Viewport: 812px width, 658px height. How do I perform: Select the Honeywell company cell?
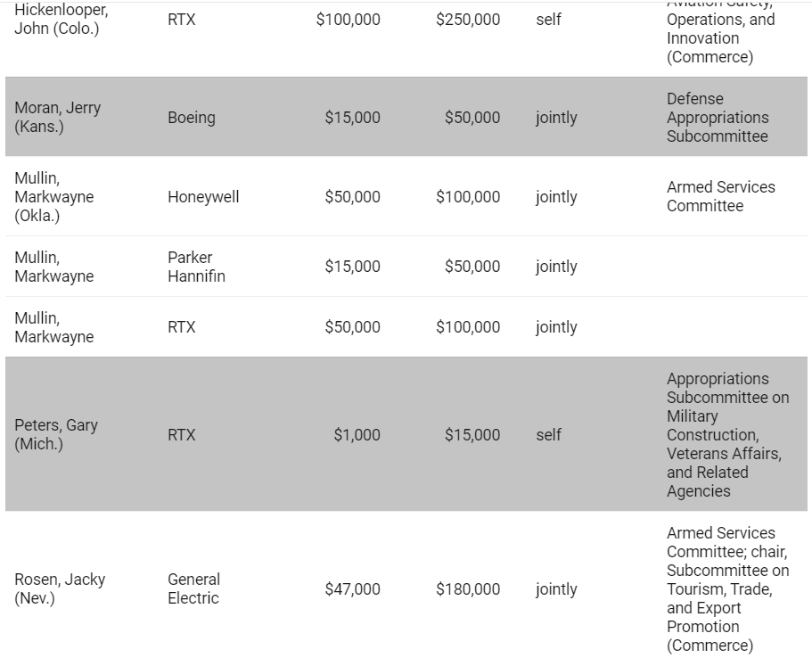(x=203, y=197)
